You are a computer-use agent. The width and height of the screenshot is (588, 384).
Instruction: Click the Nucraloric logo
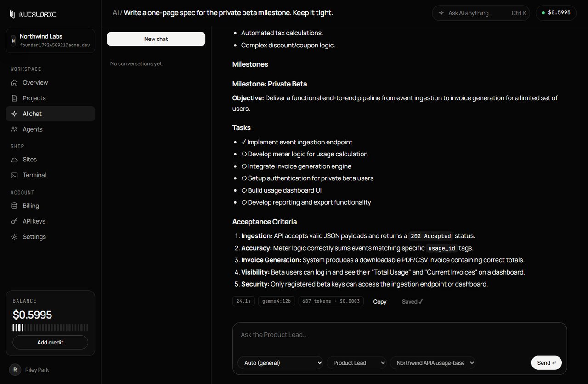(x=33, y=14)
